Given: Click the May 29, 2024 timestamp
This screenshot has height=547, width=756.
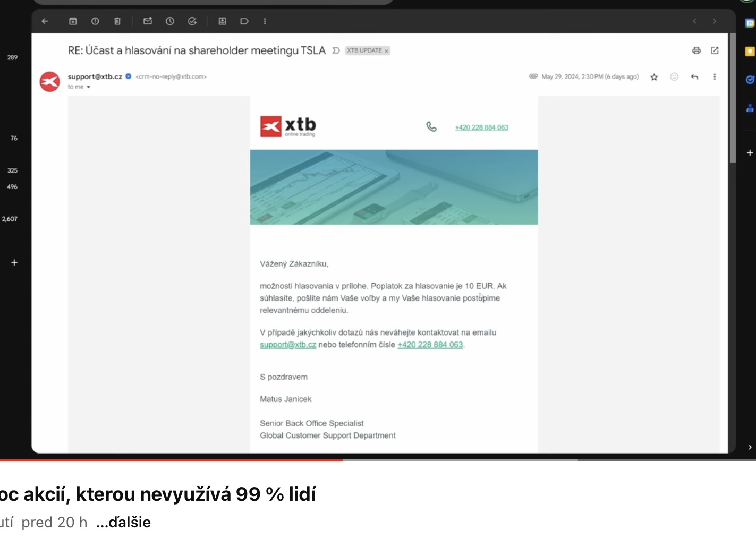Looking at the screenshot, I should (590, 76).
